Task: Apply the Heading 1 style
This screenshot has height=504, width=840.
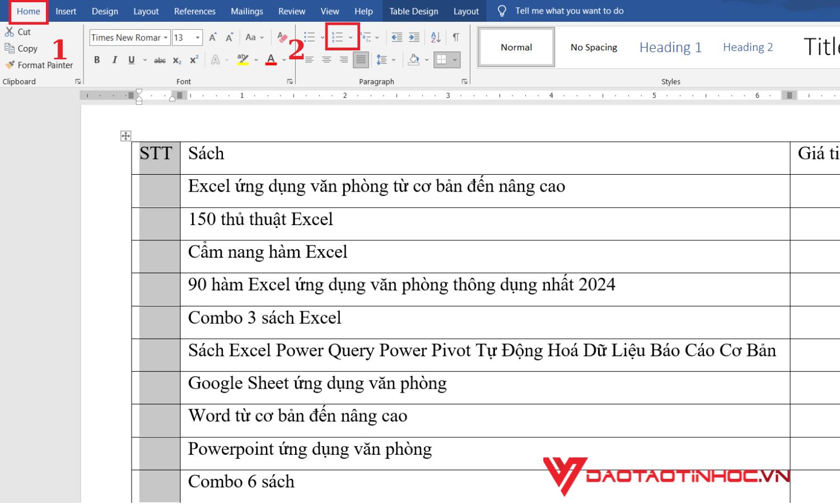Action: 670,47
